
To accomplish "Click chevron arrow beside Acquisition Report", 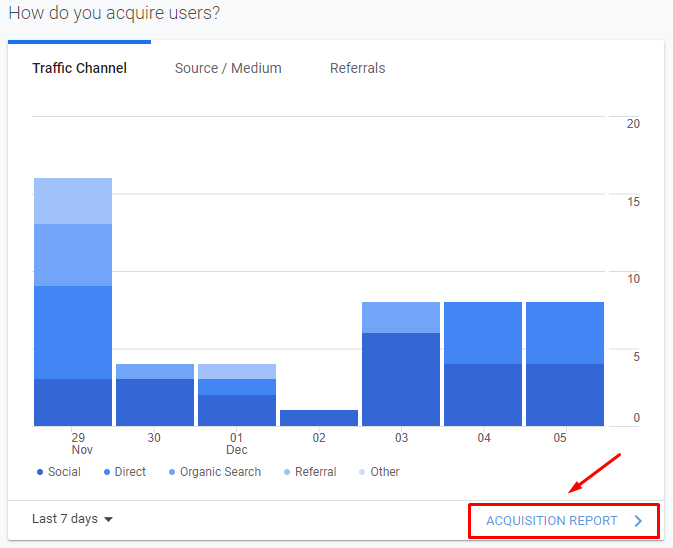I will pyautogui.click(x=638, y=521).
